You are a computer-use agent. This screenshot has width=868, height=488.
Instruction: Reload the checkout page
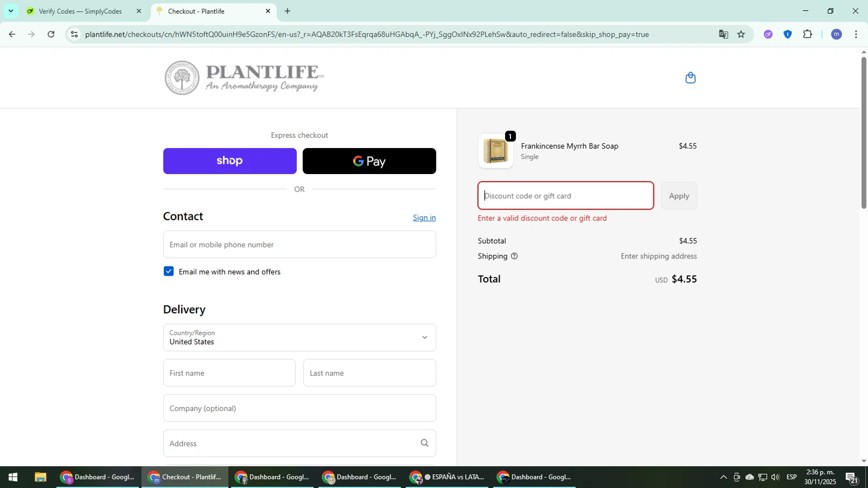(x=51, y=34)
